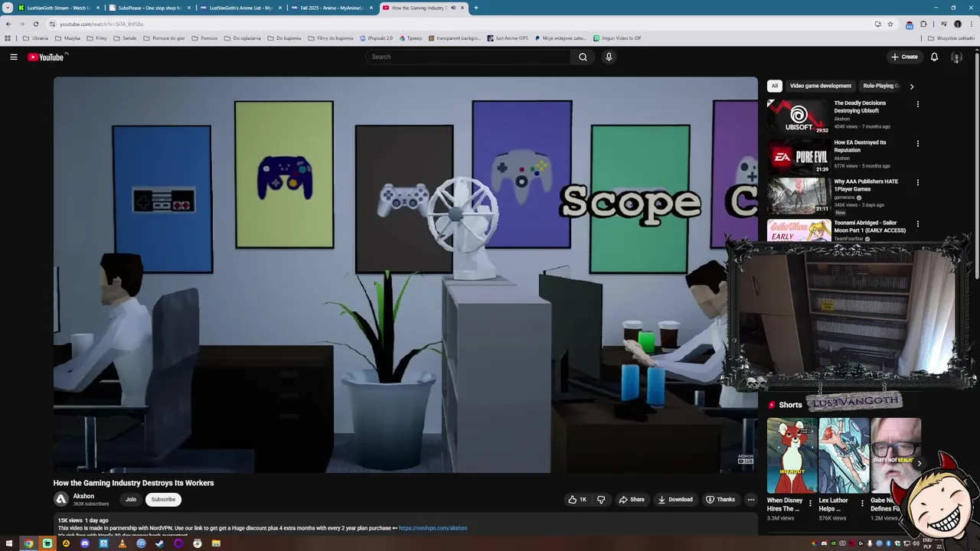Subscribe to the Akshon channel
Viewport: 980px width, 551px height.
[x=163, y=499]
